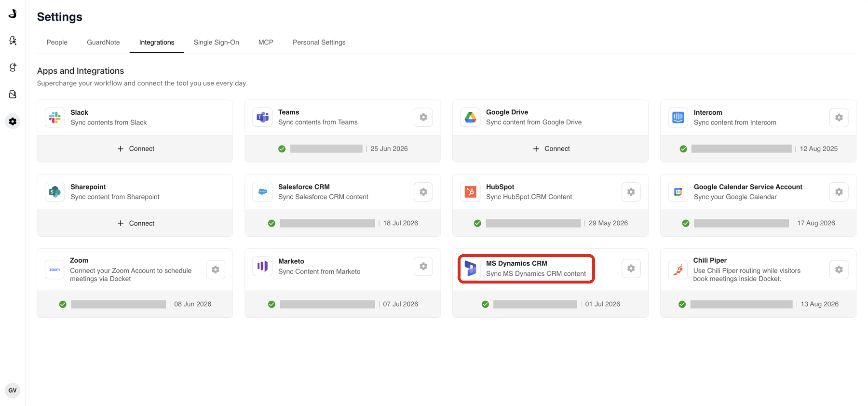Click the Salesforce date 18 Jul 2026

click(x=401, y=223)
